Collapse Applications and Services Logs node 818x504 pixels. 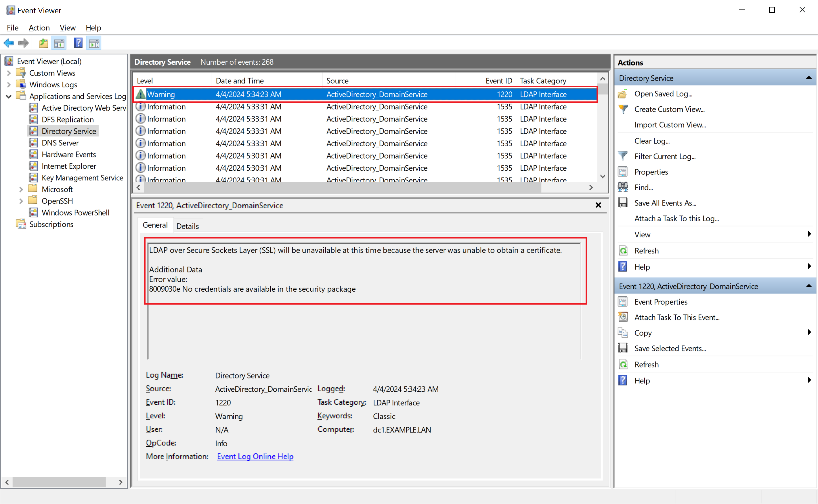click(x=9, y=96)
